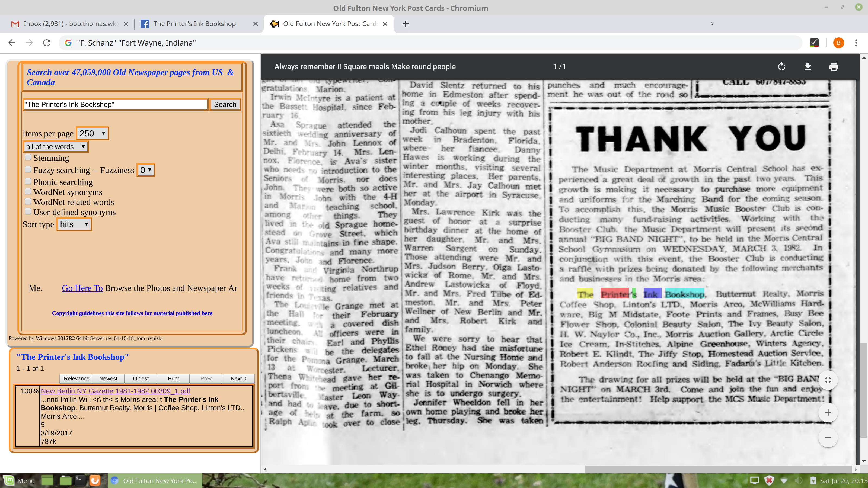This screenshot has width=868, height=488.
Task: Follow the Go Here To link
Action: pos(82,288)
